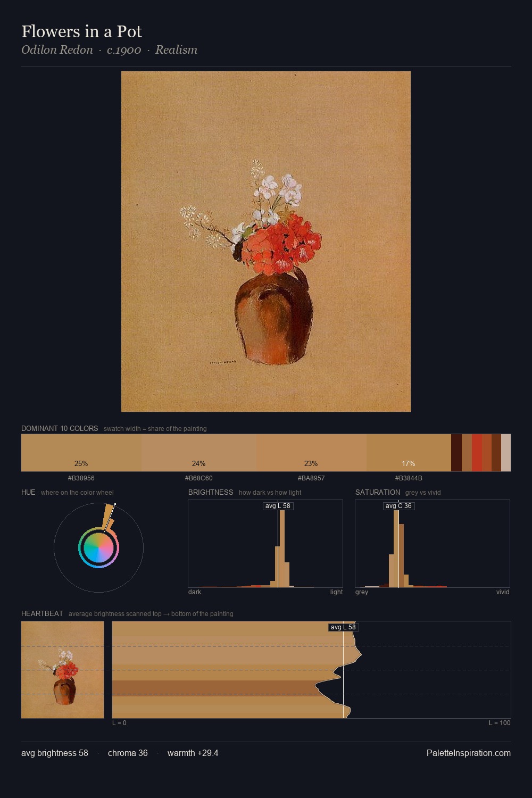Click the small painting thumbnail beside Heartbeat chart
532x798 pixels.
coord(63,670)
